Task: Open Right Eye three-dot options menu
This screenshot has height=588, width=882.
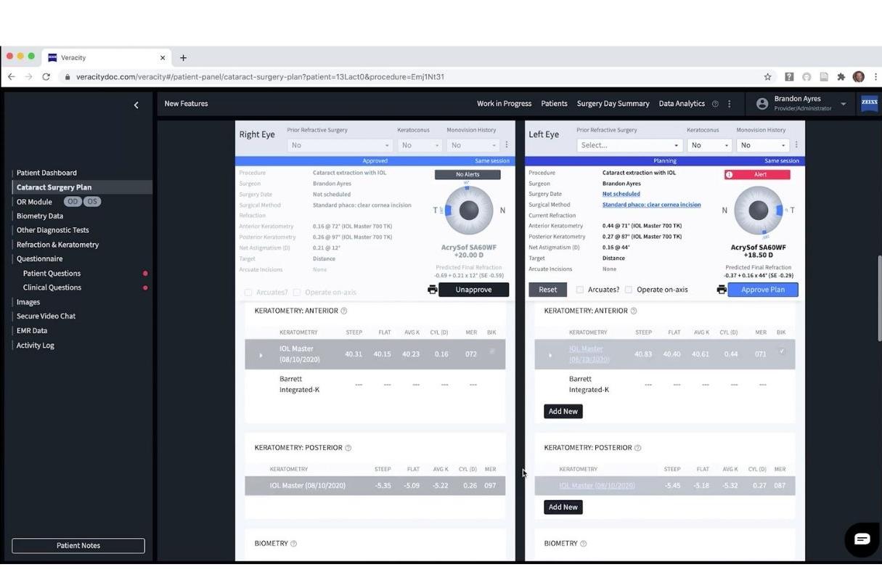Action: (x=507, y=145)
